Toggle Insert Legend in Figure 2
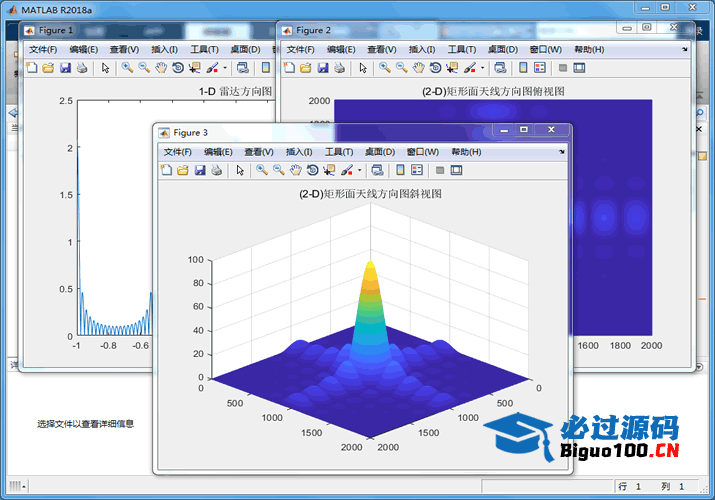This screenshot has height=500, width=715. 540,68
